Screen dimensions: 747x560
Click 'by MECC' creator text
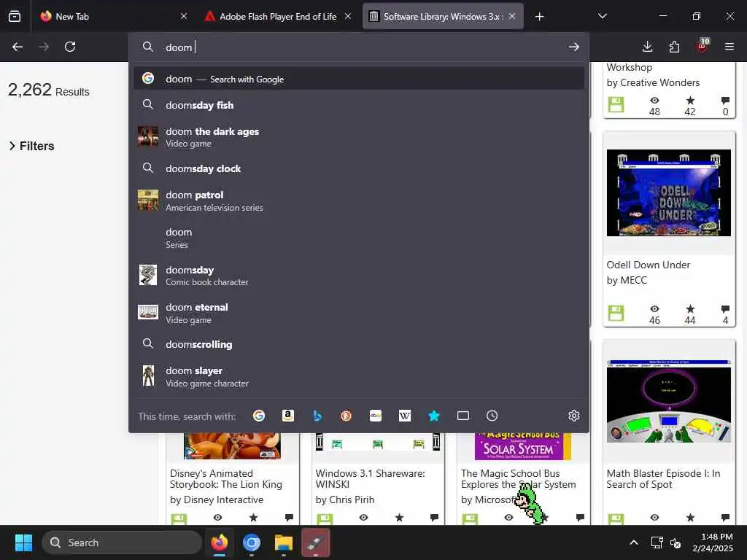[627, 281]
